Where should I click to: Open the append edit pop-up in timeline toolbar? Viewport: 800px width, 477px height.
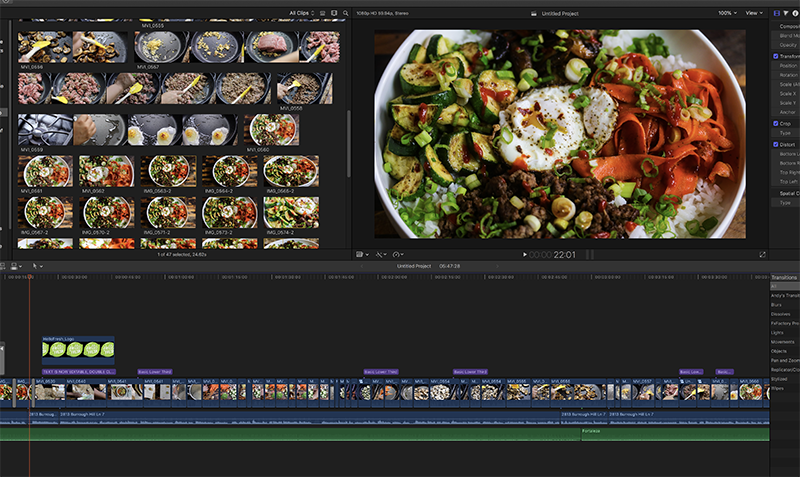point(15,266)
